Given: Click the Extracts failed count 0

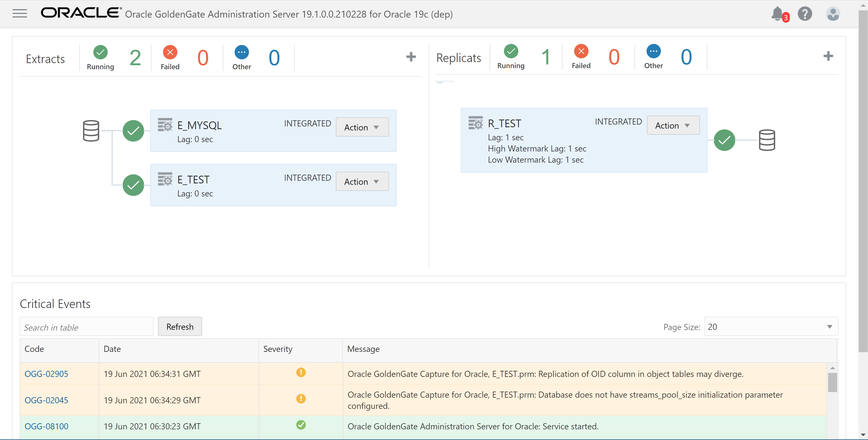Looking at the screenshot, I should coord(203,58).
